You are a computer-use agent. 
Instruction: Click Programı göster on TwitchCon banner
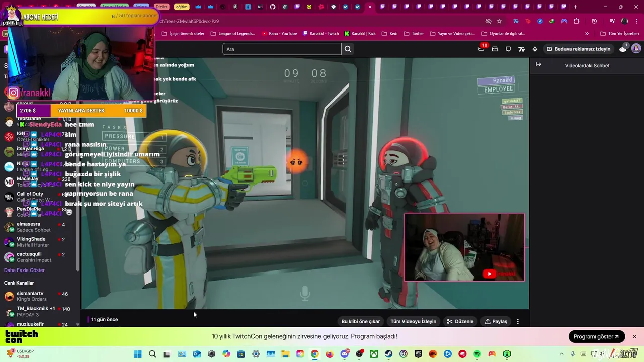tap(596, 336)
